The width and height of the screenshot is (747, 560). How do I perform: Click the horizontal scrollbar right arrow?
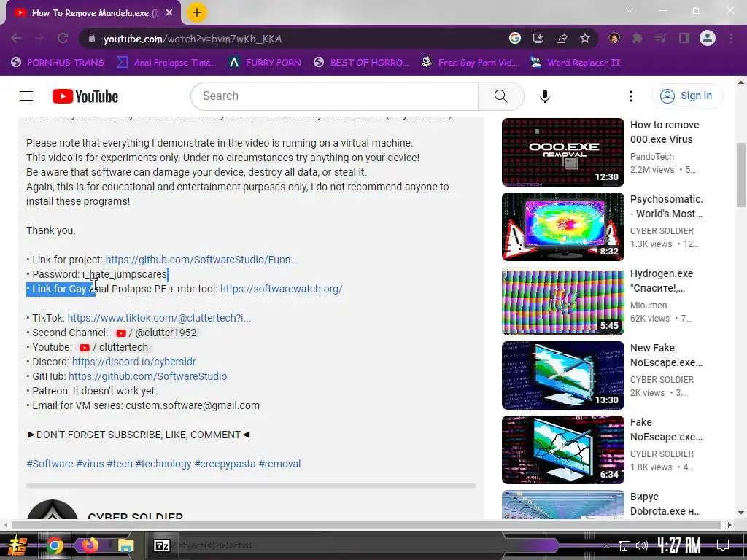point(729,525)
